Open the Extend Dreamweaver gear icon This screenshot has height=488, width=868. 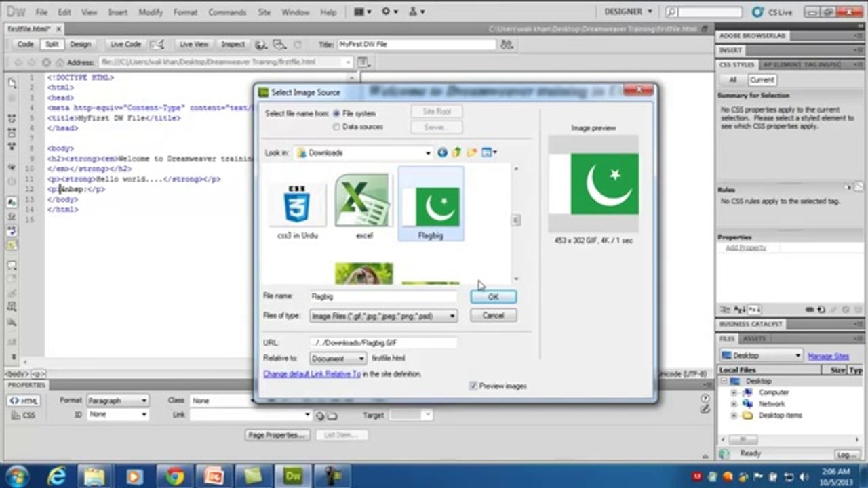(389, 12)
